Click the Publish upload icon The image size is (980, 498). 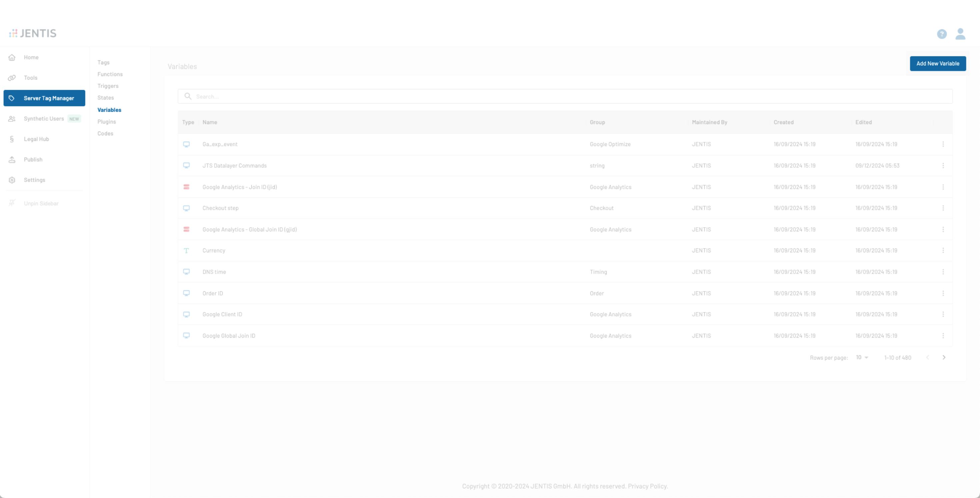[x=12, y=160]
